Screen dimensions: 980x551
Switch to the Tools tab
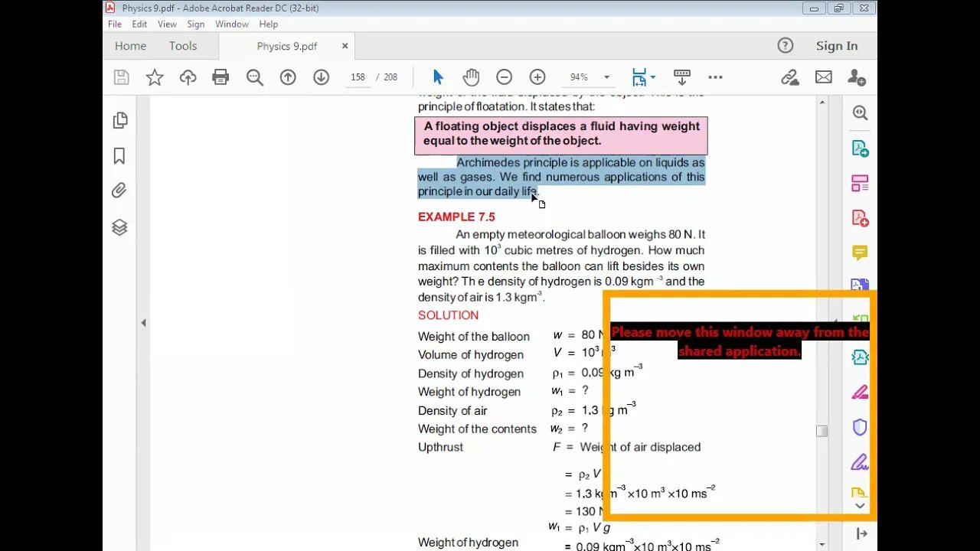coord(183,46)
